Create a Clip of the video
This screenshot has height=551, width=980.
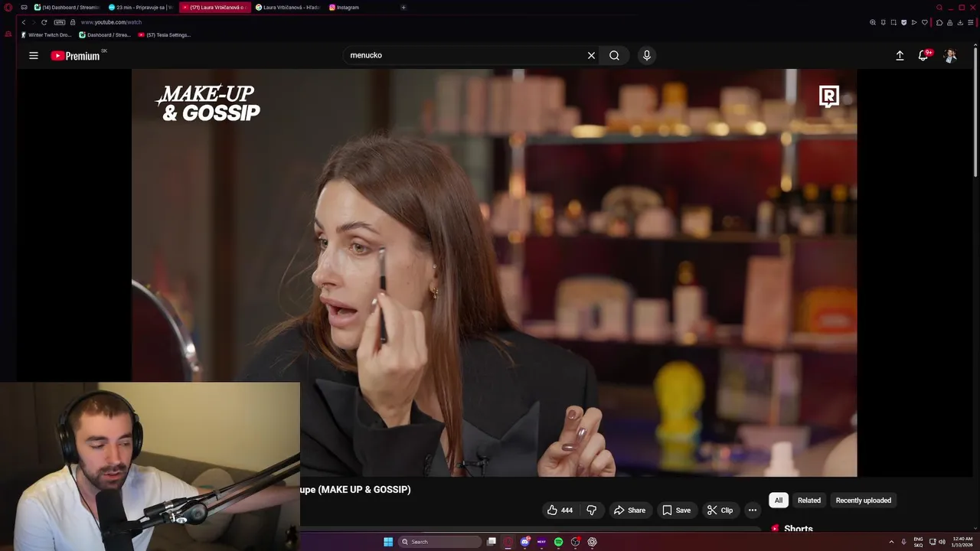click(720, 510)
